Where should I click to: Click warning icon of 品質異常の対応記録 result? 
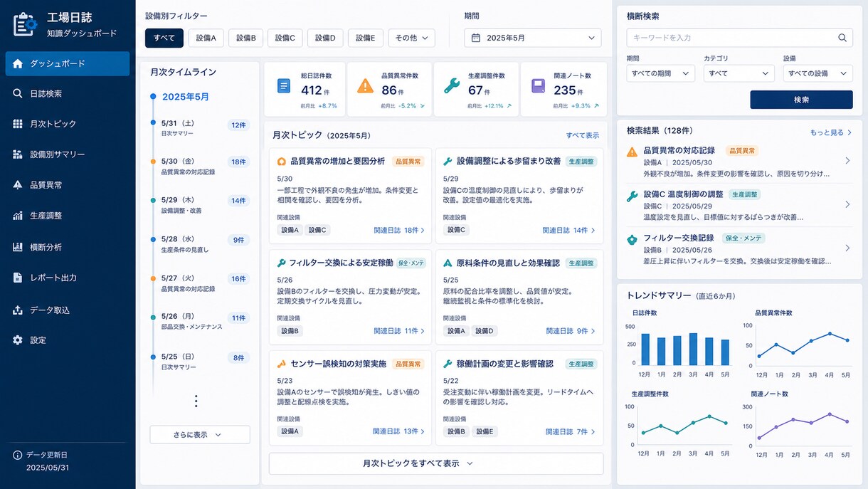coord(632,152)
